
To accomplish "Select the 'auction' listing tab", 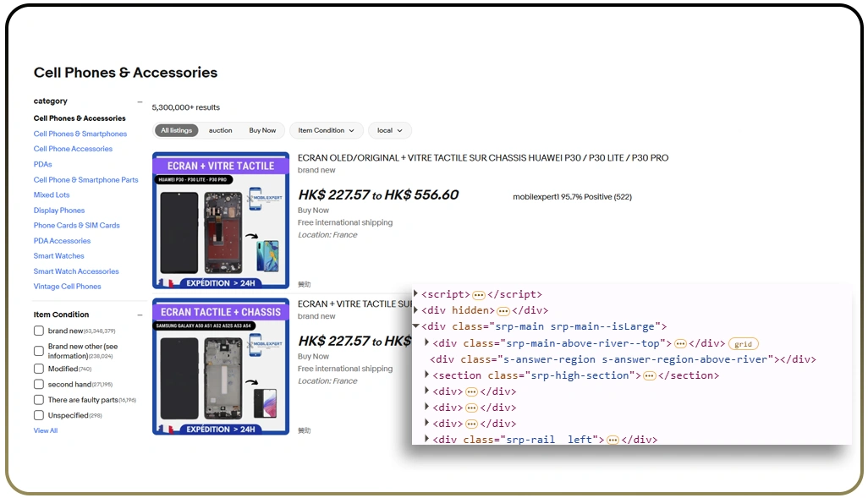I will point(220,130).
